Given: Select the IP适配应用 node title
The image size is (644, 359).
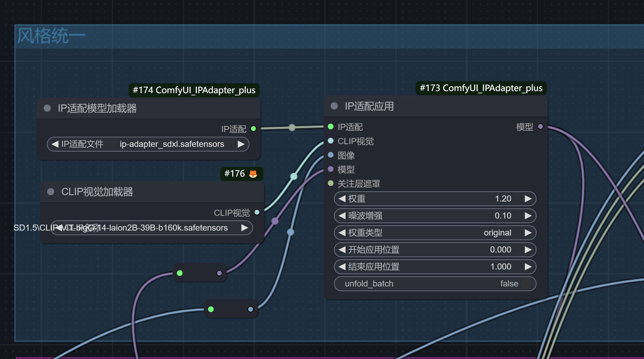Looking at the screenshot, I should [x=369, y=106].
